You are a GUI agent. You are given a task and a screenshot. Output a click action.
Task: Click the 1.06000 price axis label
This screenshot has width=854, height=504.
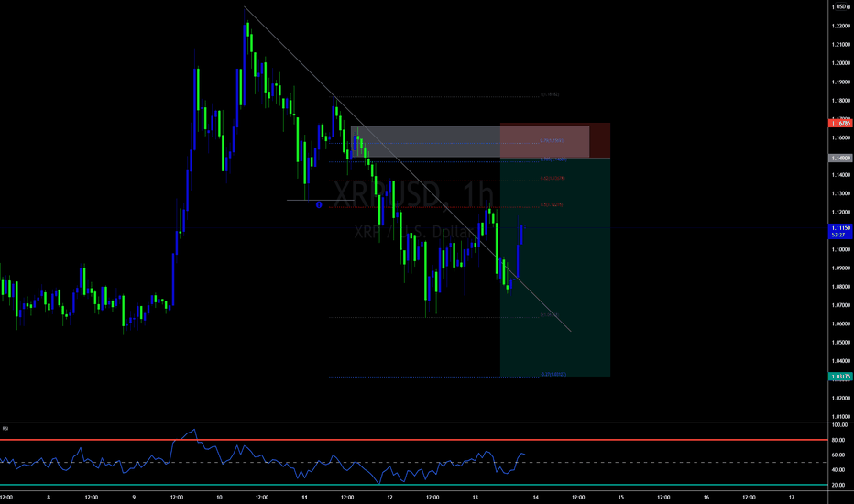(x=841, y=323)
